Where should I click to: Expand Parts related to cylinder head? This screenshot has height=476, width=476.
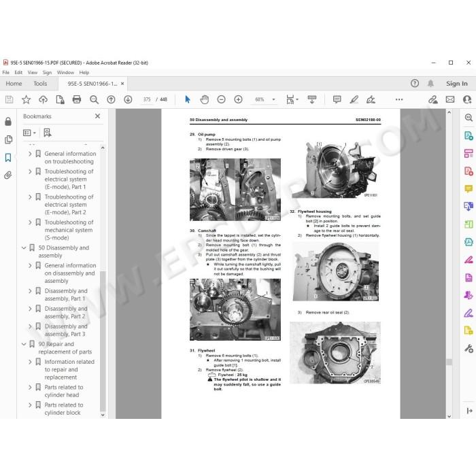pyautogui.click(x=30, y=388)
